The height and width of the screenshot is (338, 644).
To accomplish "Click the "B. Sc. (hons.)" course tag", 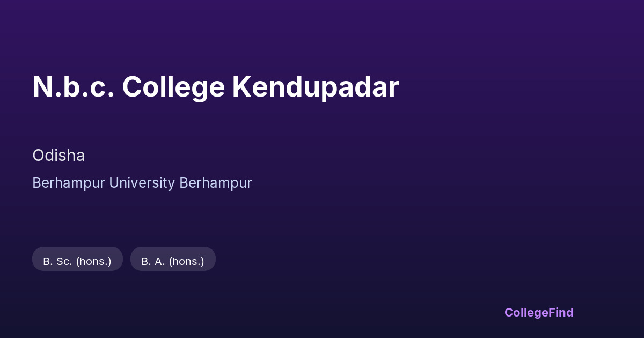I will [x=77, y=261].
